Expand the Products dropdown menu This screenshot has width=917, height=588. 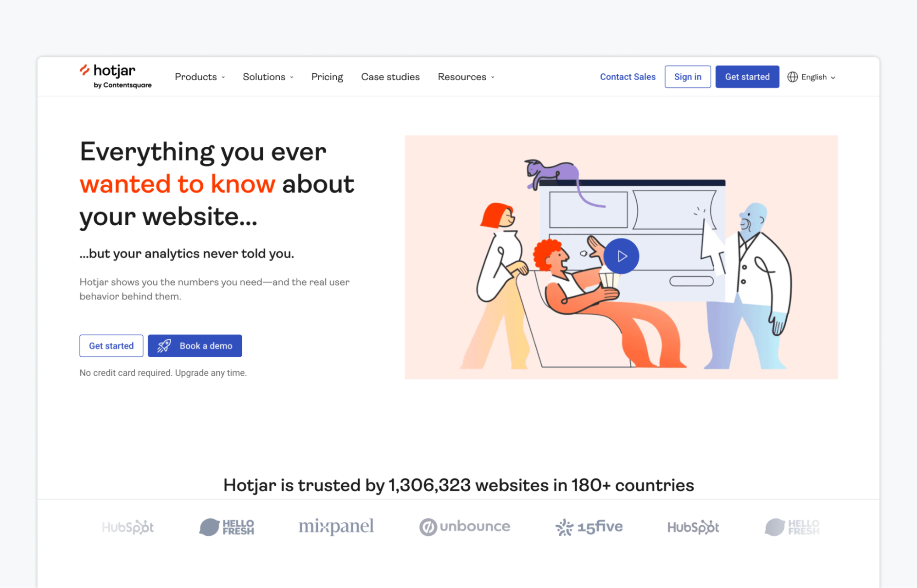point(200,77)
